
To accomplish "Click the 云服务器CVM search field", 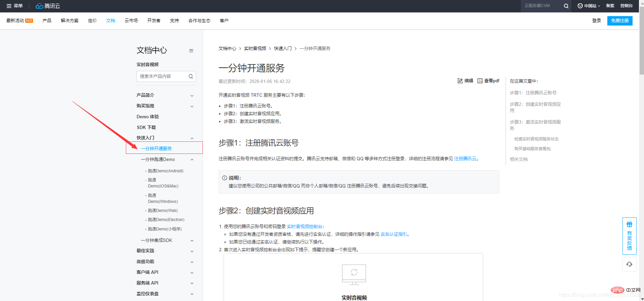I will click(x=541, y=6).
